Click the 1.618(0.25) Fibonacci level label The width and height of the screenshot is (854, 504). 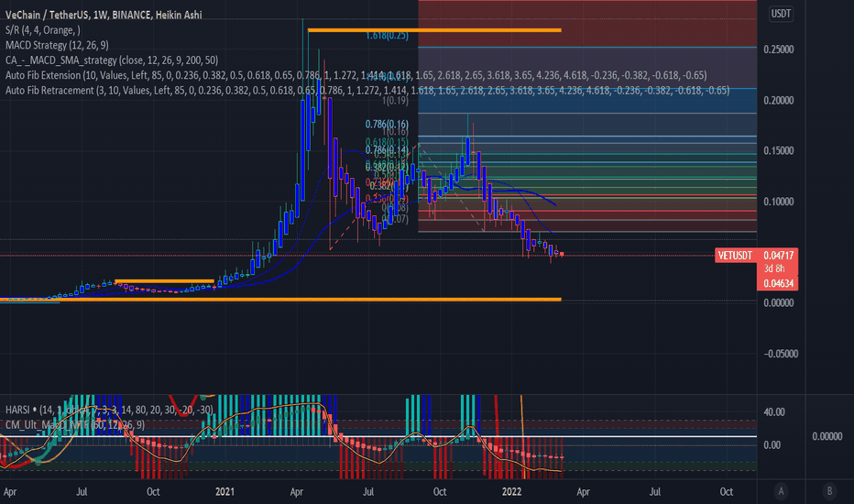pos(387,36)
